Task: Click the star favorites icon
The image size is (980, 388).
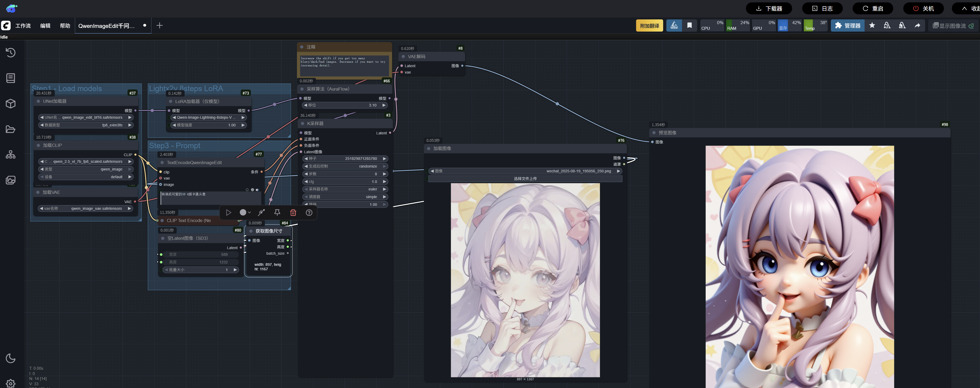Action: (872, 25)
